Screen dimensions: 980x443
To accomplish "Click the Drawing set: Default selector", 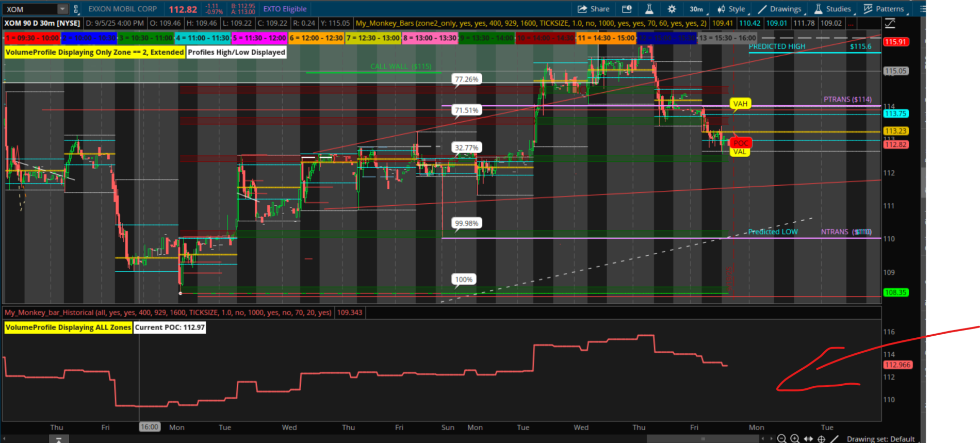I will click(880, 439).
